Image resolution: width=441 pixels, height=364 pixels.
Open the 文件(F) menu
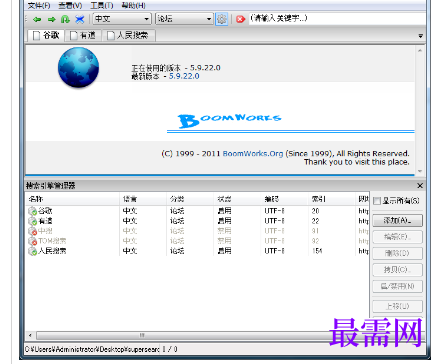pyautogui.click(x=39, y=5)
